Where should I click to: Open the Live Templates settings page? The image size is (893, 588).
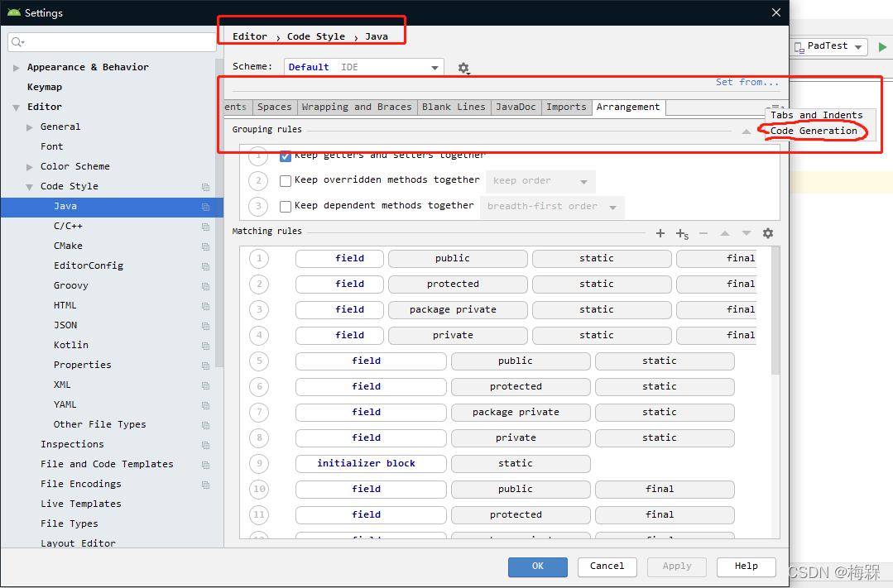(81, 504)
